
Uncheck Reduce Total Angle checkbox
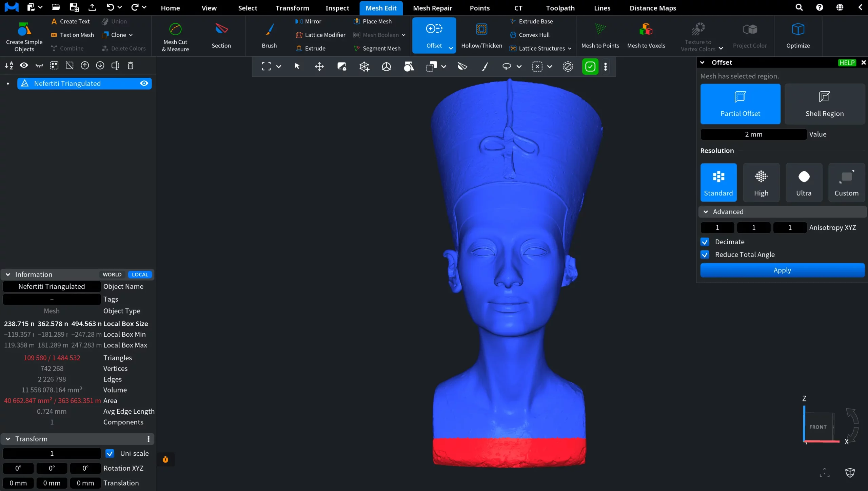pyautogui.click(x=705, y=254)
